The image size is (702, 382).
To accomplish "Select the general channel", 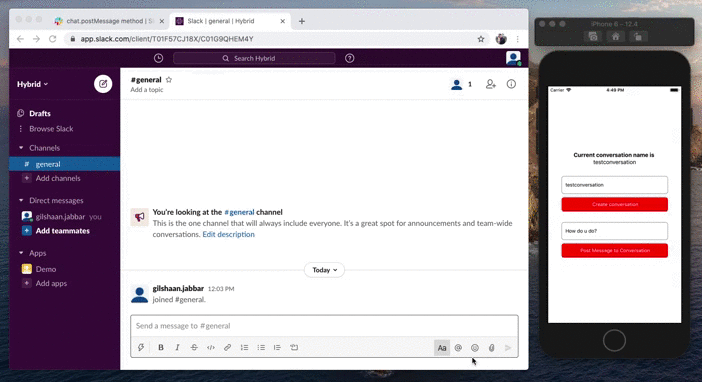I will (64, 164).
